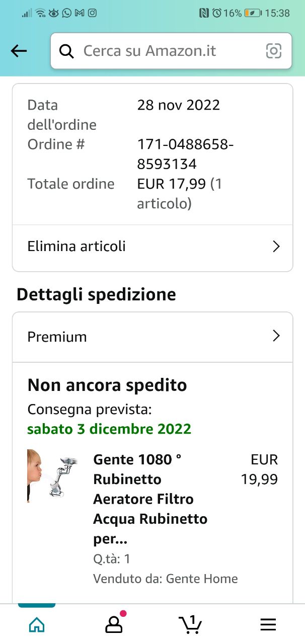Tap the search magnifier icon
This screenshot has width=305, height=644.
(x=66, y=51)
